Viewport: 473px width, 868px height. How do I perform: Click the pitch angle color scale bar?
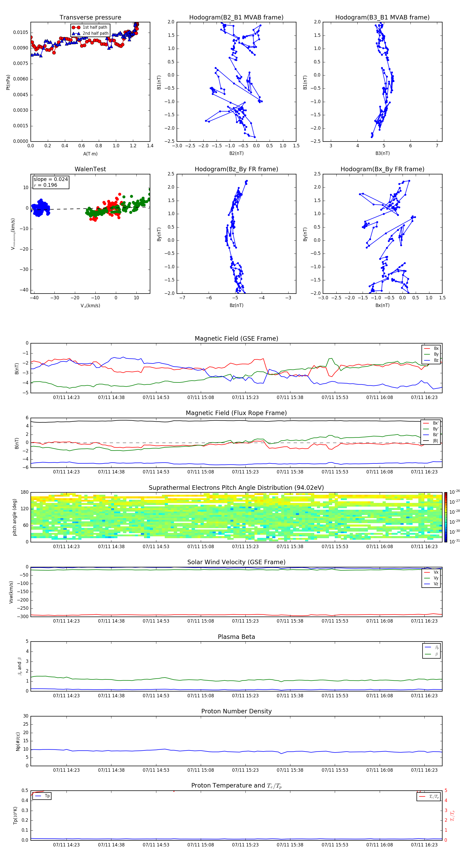click(x=446, y=517)
